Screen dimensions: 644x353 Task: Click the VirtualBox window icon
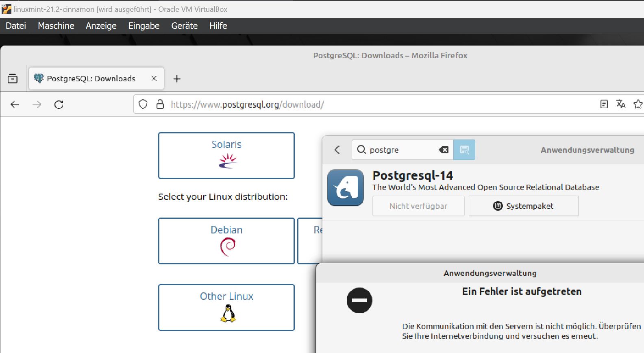7,9
